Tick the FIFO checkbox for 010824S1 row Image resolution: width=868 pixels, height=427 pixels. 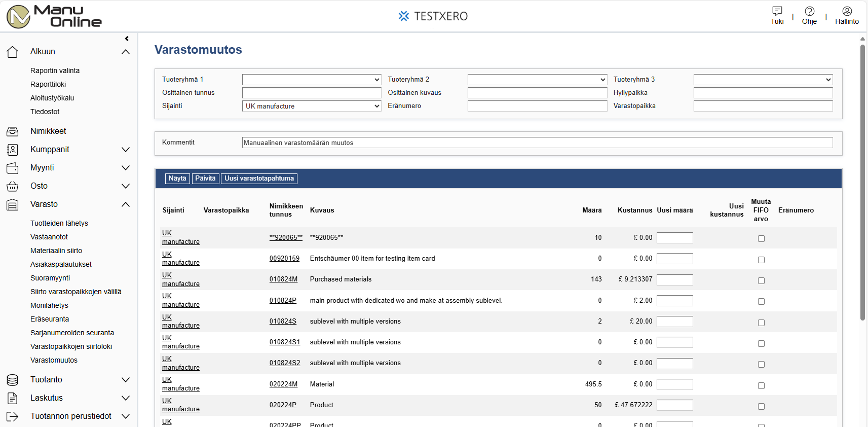tap(761, 343)
